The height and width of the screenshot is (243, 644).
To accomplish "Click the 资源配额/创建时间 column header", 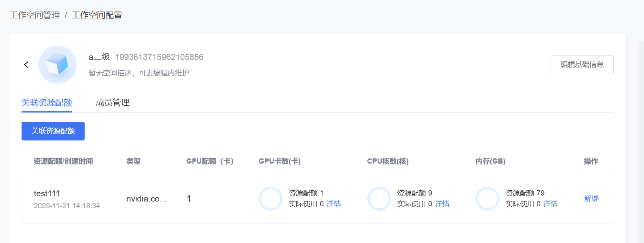I will 63,161.
